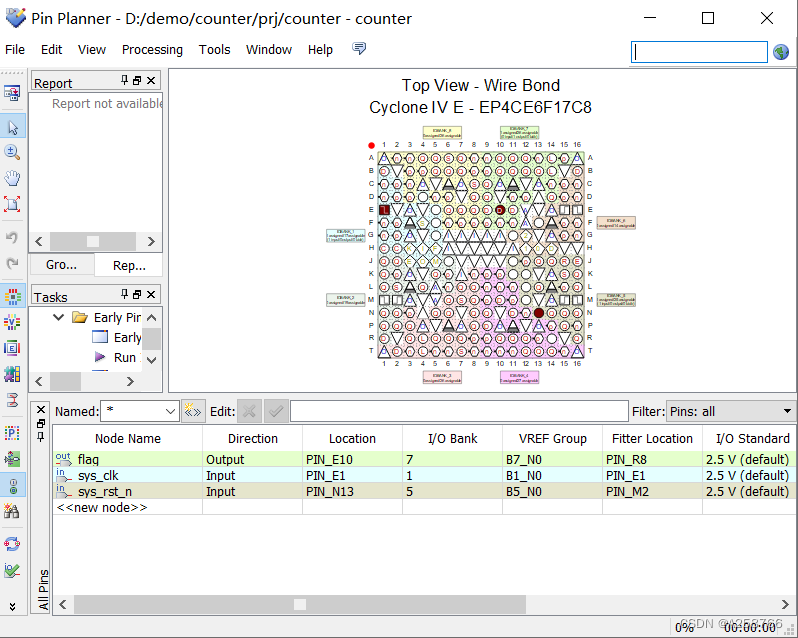The height and width of the screenshot is (638, 798).
Task: Open the Help menu
Action: tap(320, 49)
